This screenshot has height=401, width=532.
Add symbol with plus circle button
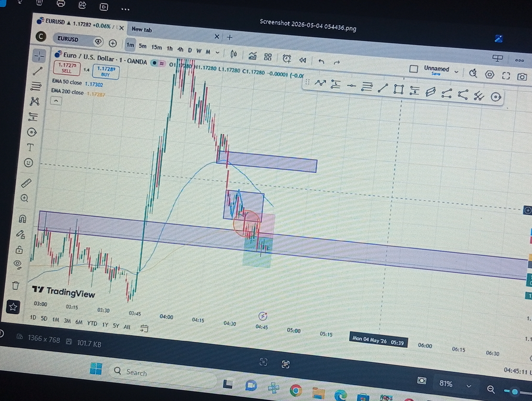tap(113, 43)
